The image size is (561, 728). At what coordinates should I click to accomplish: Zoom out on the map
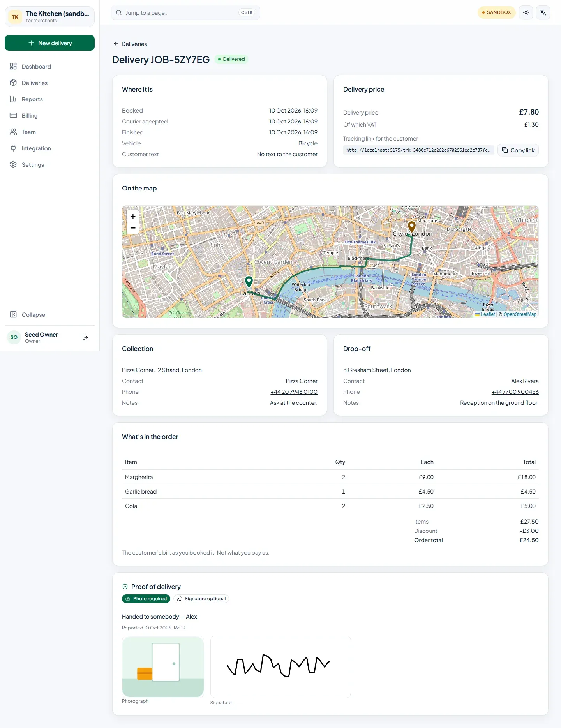(x=133, y=228)
